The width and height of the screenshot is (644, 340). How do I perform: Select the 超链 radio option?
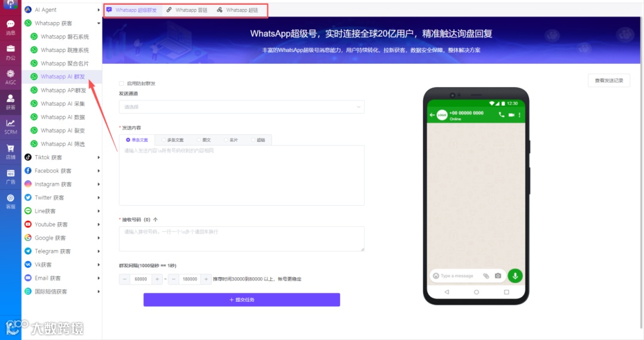pos(253,140)
